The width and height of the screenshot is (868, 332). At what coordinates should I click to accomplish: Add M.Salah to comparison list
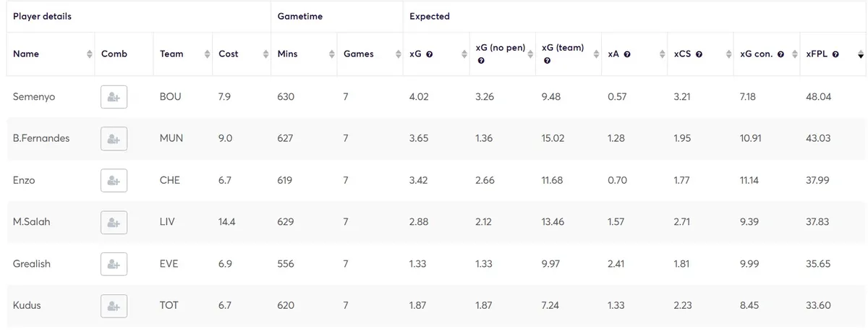[114, 222]
